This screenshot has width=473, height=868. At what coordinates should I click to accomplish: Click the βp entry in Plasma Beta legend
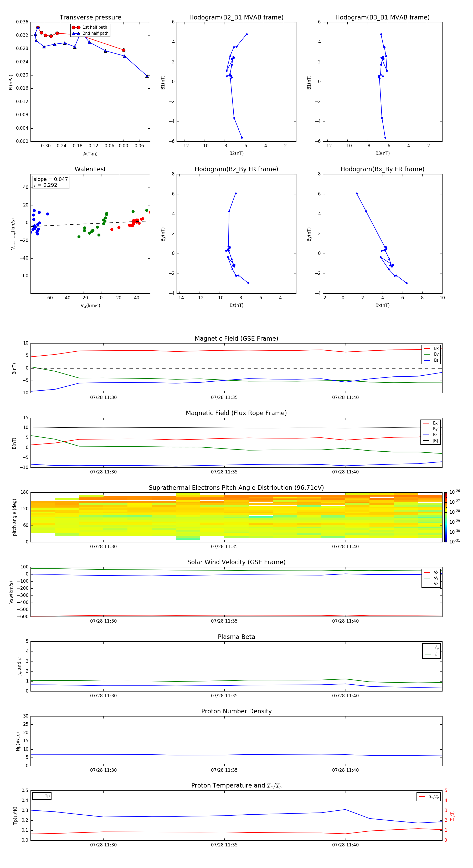[431, 647]
